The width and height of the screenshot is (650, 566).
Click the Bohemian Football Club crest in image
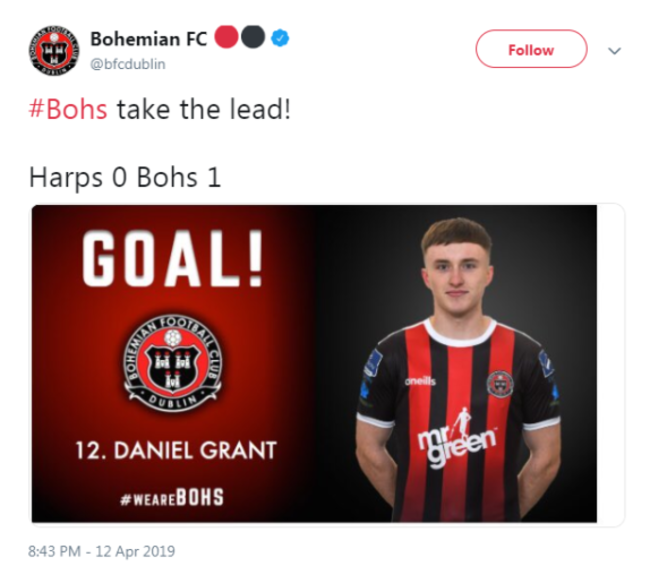tap(173, 363)
